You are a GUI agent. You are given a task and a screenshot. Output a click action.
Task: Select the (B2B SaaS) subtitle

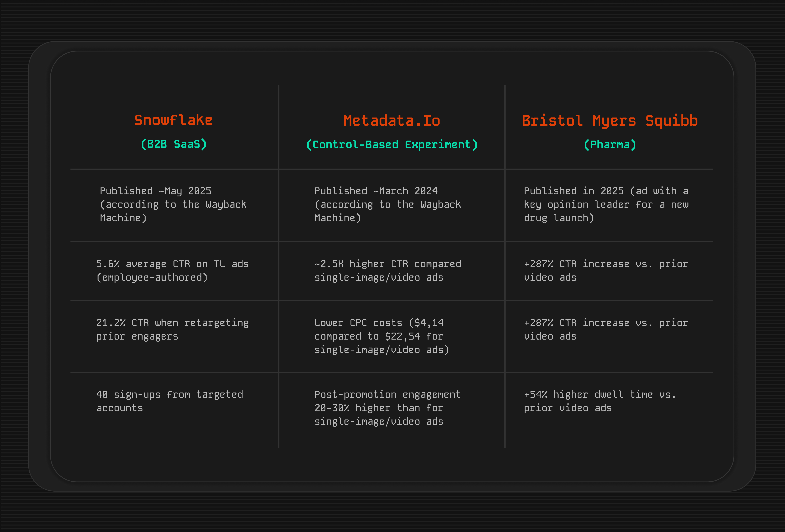(x=173, y=144)
